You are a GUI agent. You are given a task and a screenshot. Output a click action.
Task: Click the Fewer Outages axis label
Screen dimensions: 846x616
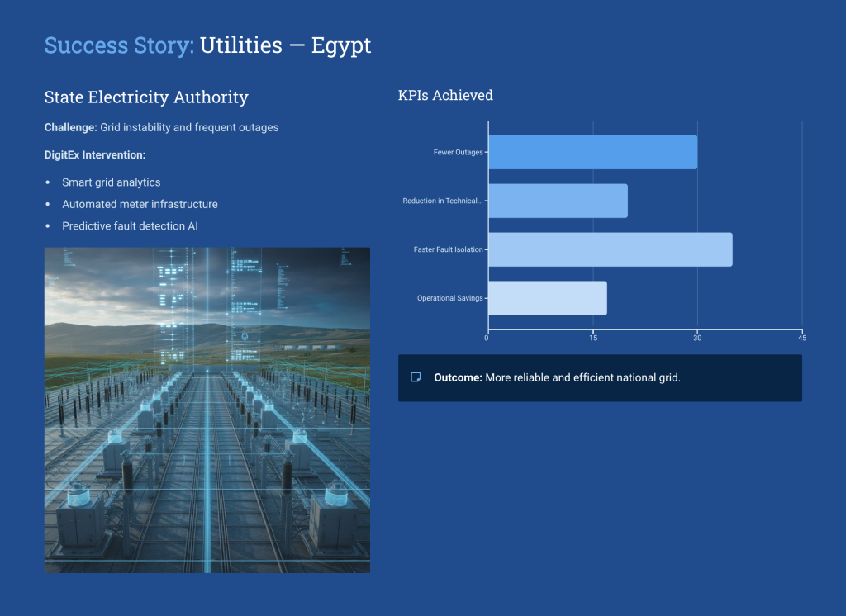458,153
